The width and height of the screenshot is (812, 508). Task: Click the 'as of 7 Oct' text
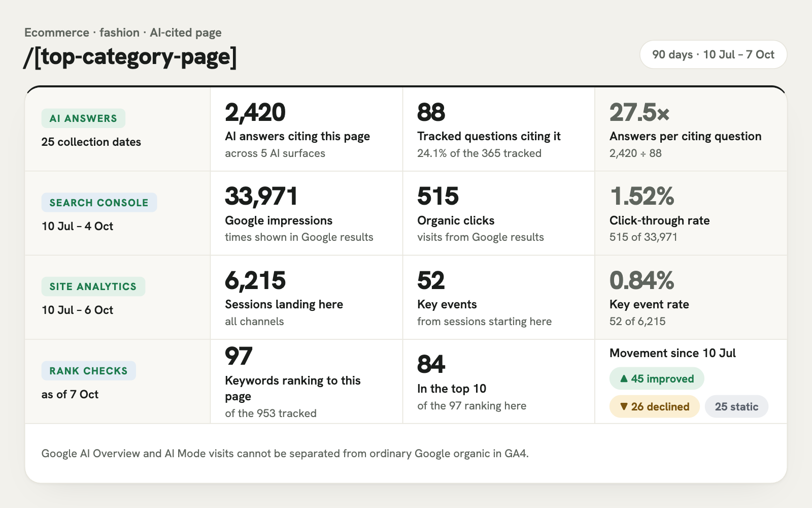[70, 394]
